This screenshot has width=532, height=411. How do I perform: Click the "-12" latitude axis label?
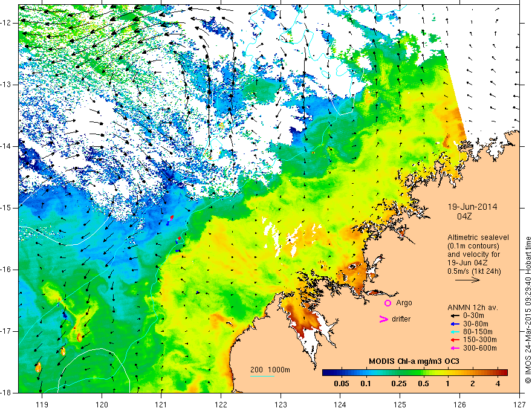pos(7,23)
